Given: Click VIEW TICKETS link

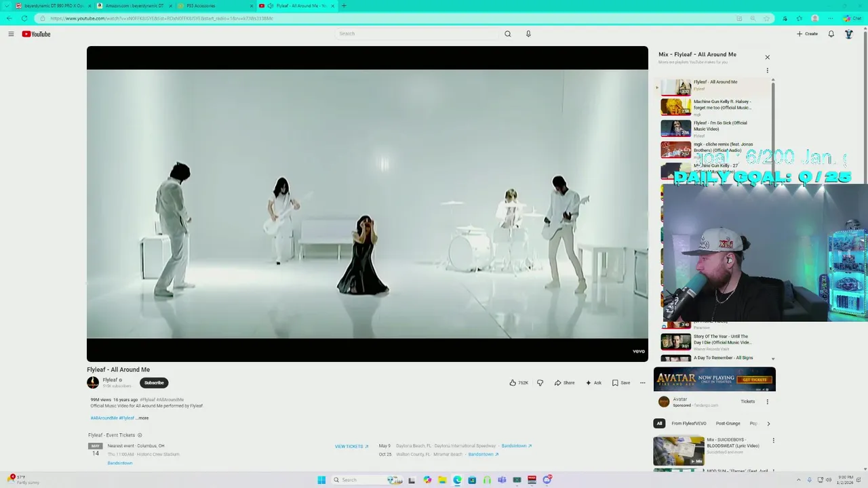Looking at the screenshot, I should 351,447.
